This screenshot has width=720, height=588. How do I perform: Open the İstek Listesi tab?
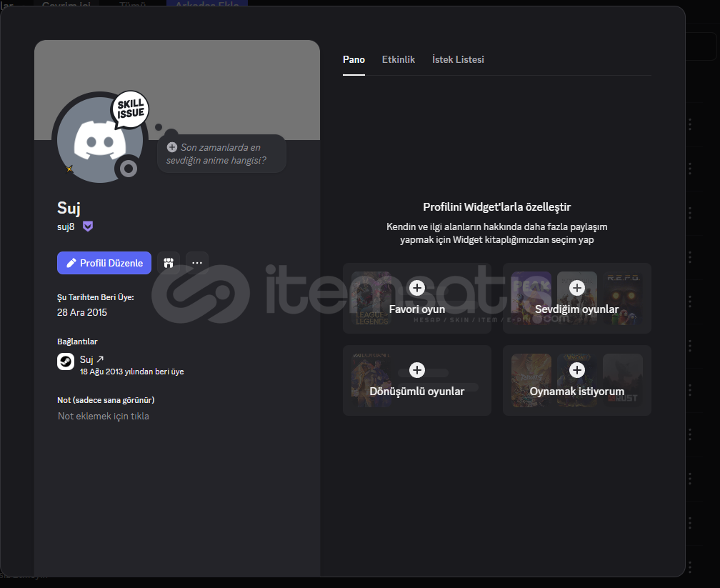tap(458, 60)
